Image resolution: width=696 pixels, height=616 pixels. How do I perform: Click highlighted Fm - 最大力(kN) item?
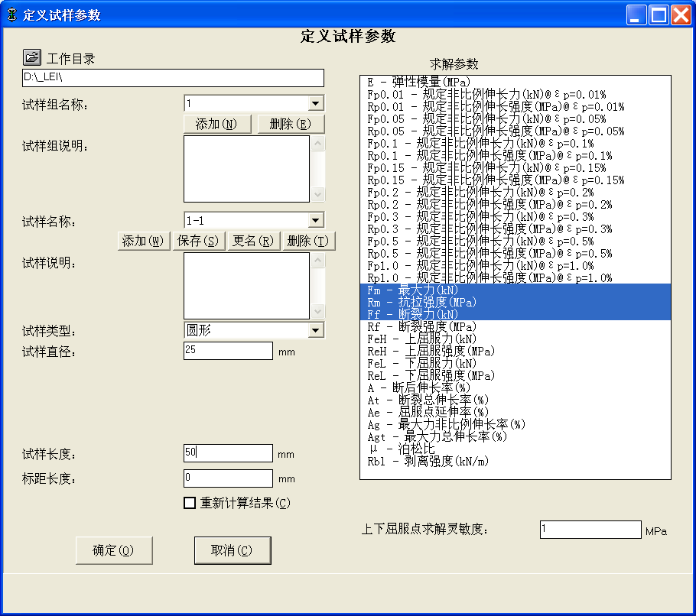[515, 290]
